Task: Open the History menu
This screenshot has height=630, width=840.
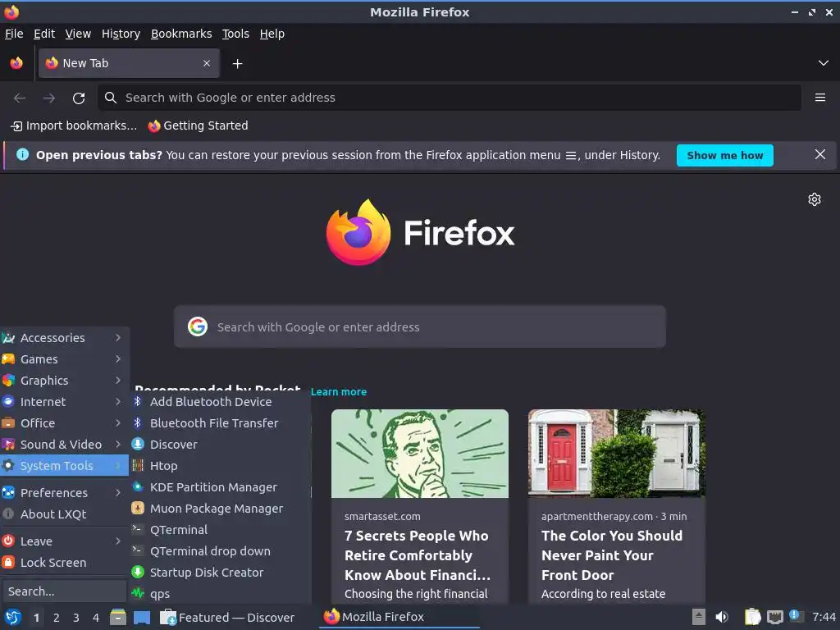Action: point(121,34)
